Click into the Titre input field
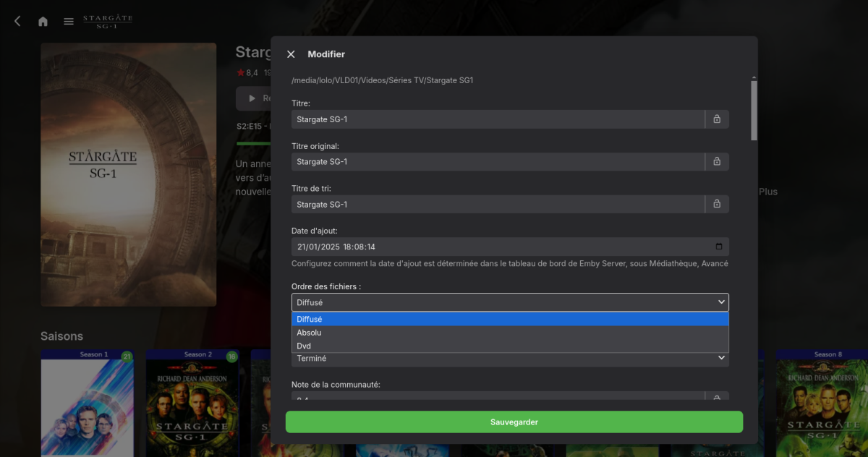 coord(498,119)
